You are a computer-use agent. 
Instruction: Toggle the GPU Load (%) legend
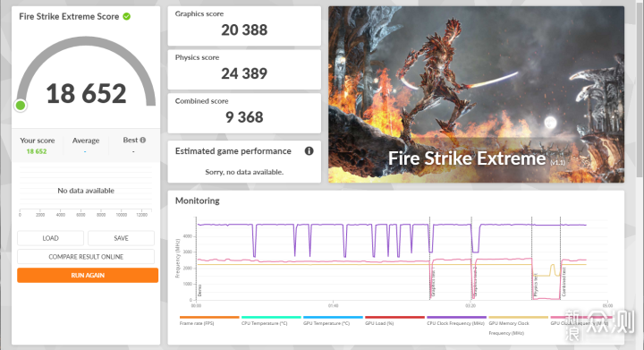tap(394, 320)
